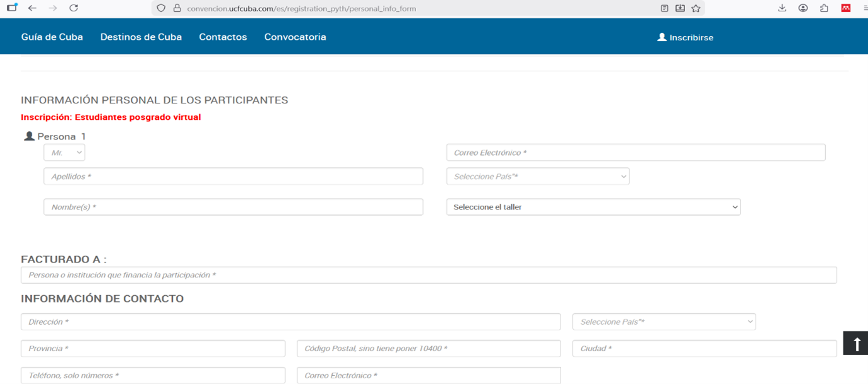868x384 pixels.
Task: Expand the Seleccione el taller dropdown
Action: 593,207
